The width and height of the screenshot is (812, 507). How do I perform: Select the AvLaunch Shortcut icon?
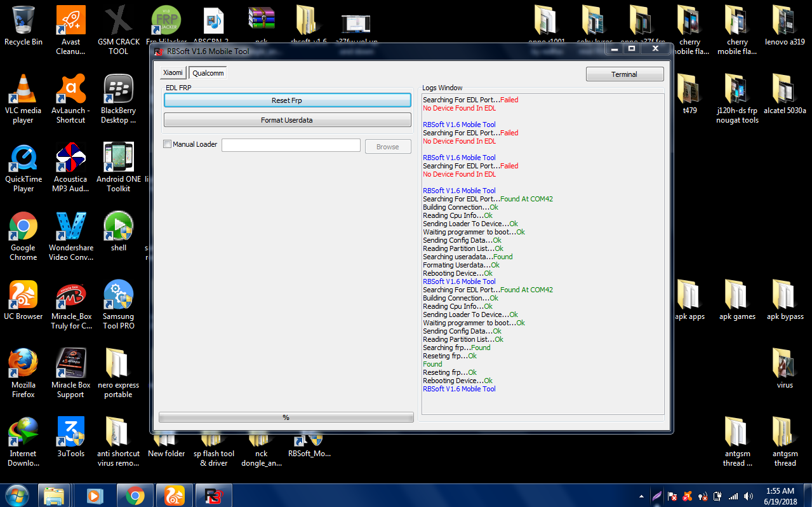70,98
